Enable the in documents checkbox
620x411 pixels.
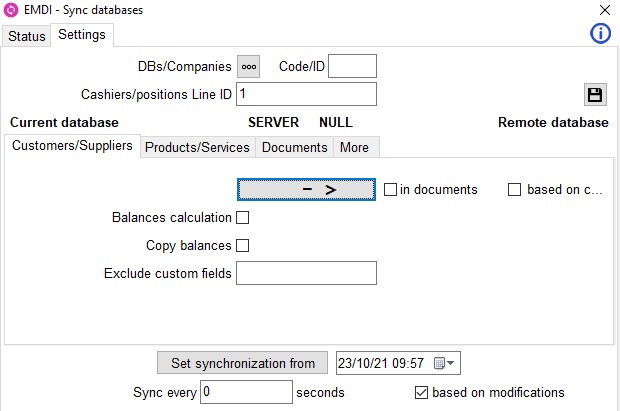click(x=390, y=189)
